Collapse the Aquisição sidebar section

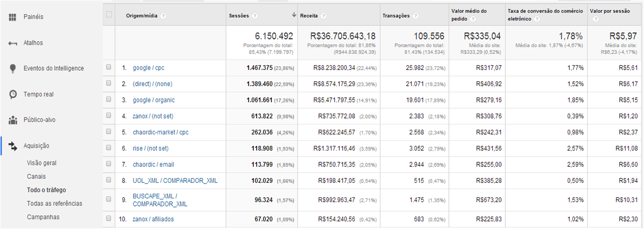click(36, 146)
